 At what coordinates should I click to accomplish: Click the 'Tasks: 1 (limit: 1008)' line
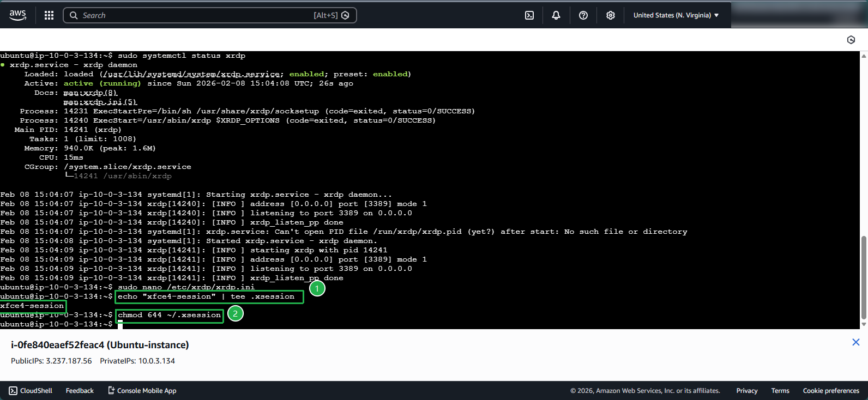tap(82, 139)
